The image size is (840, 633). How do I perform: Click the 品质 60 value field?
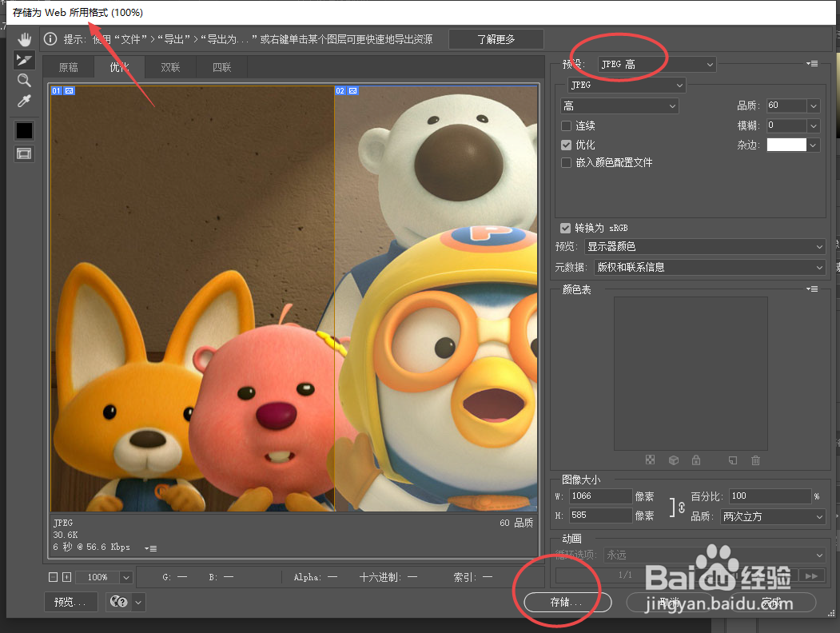786,105
